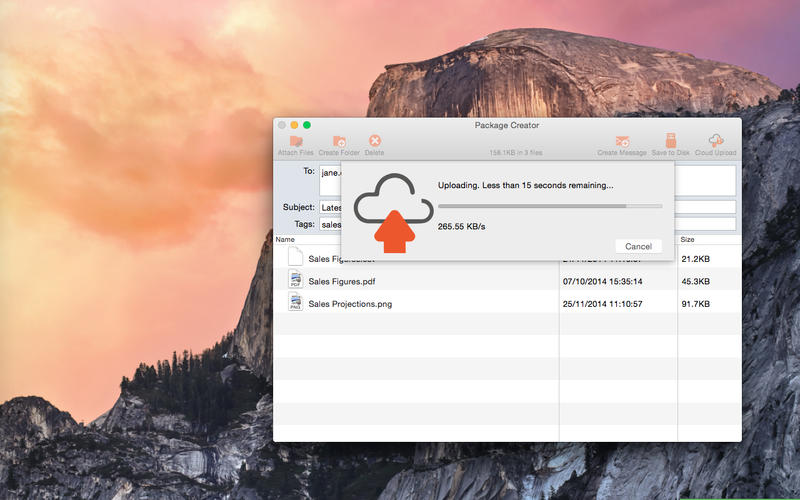Image resolution: width=800 pixels, height=500 pixels.
Task: Select the Sales Figures.pdf file name
Action: pos(341,281)
